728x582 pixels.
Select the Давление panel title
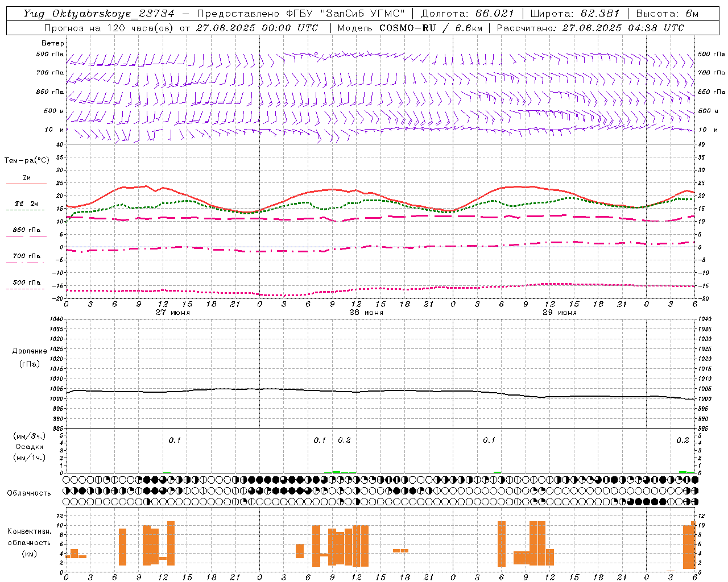tap(30, 351)
